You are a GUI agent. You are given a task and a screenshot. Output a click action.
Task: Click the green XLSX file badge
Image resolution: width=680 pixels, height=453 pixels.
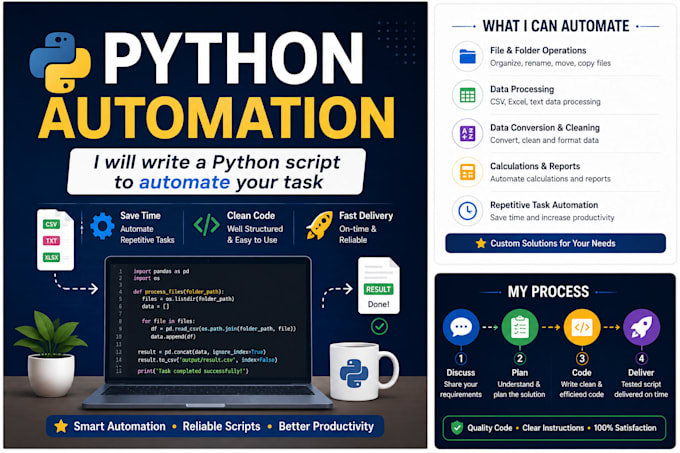tap(51, 257)
